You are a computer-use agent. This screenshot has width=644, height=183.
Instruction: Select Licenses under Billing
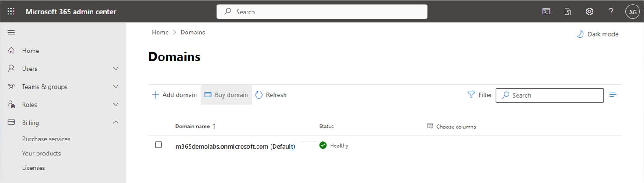pos(33,168)
